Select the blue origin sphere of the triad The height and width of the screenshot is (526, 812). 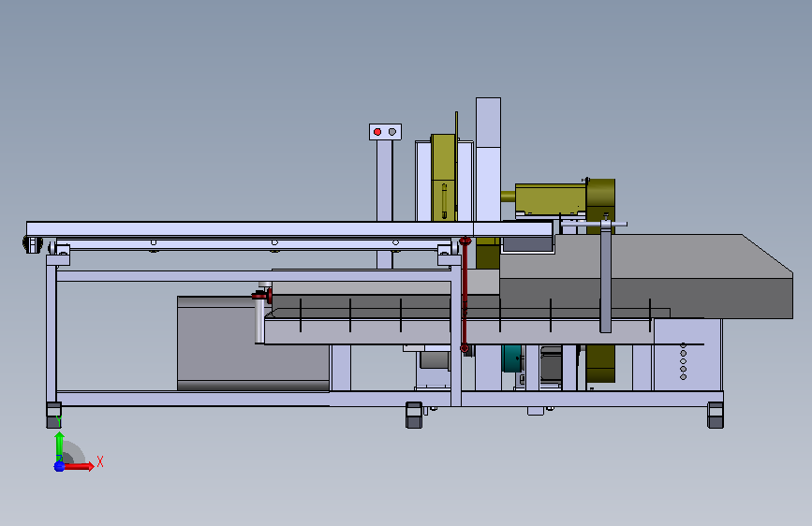pos(59,466)
